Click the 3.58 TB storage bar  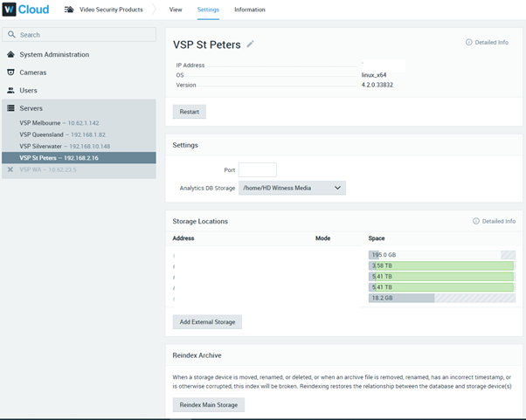tap(441, 265)
